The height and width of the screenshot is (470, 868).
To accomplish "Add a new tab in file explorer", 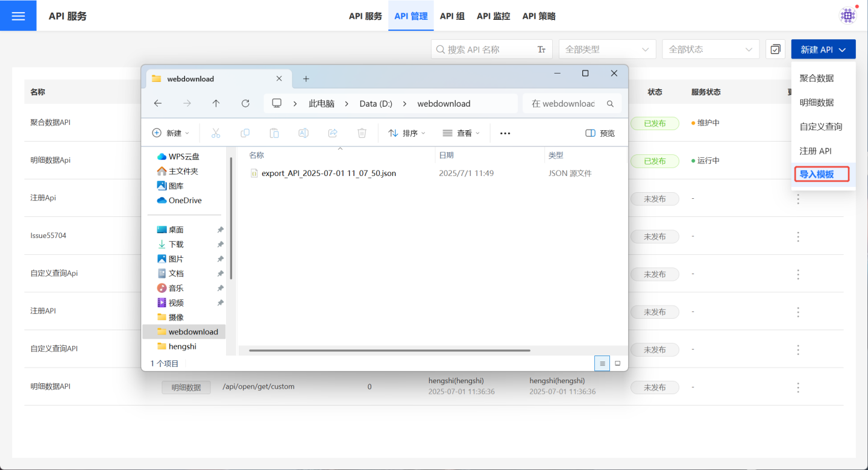I will pos(306,79).
